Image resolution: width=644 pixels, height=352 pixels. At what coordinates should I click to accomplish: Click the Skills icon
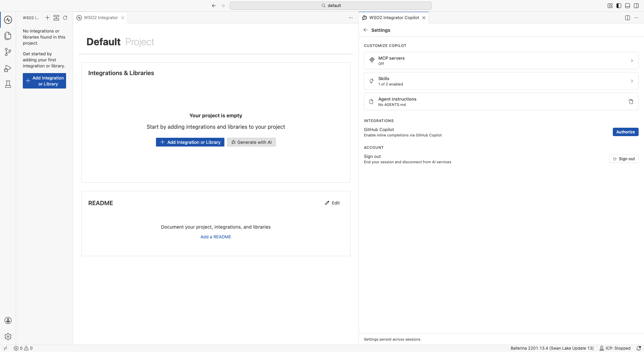point(372,81)
